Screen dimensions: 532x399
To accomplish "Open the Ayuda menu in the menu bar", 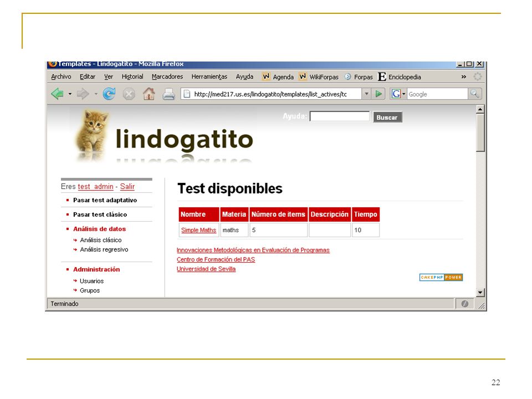I will (244, 76).
